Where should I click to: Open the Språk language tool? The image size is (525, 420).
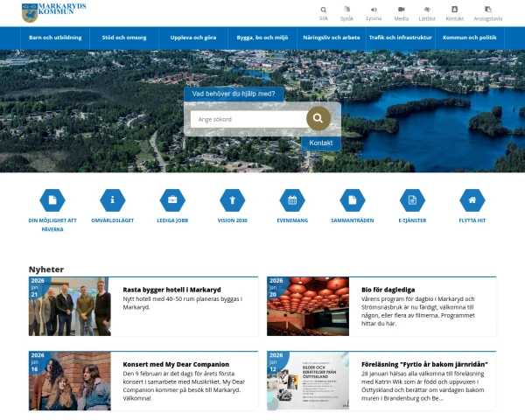(x=347, y=11)
